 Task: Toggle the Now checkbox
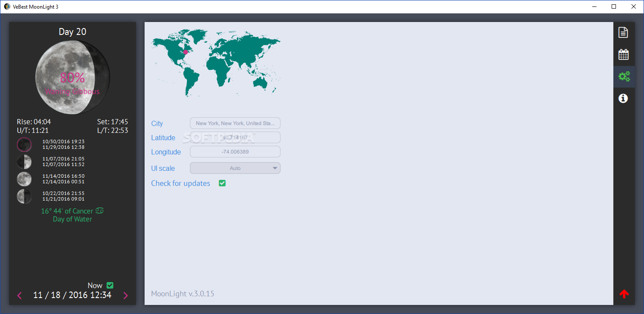pyautogui.click(x=110, y=285)
